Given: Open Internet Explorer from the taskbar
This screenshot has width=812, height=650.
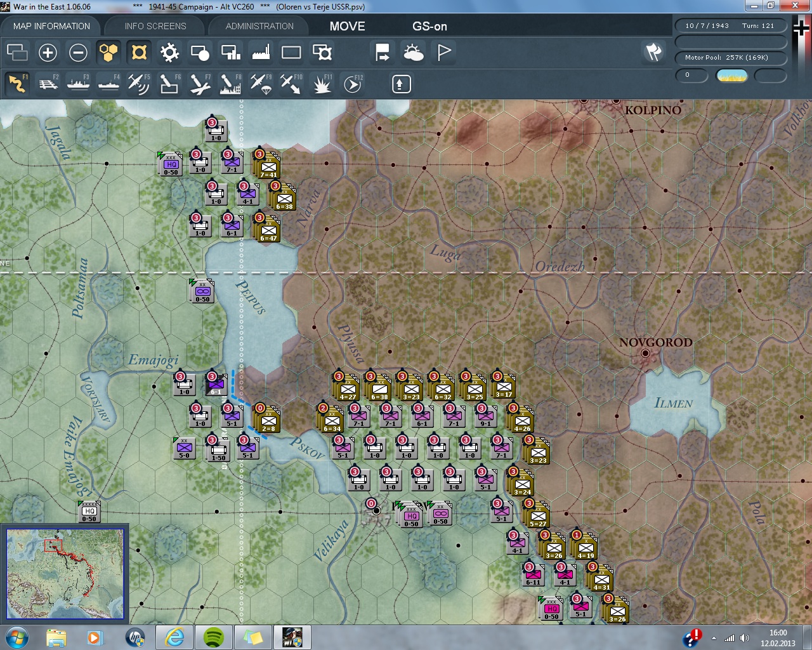Looking at the screenshot, I should coord(174,637).
